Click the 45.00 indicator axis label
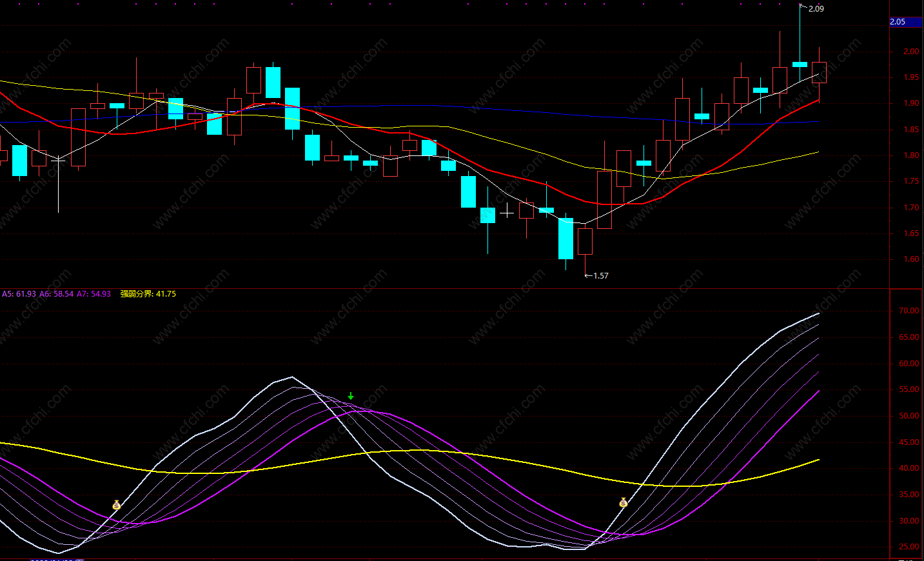This screenshot has width=924, height=561. [x=909, y=442]
